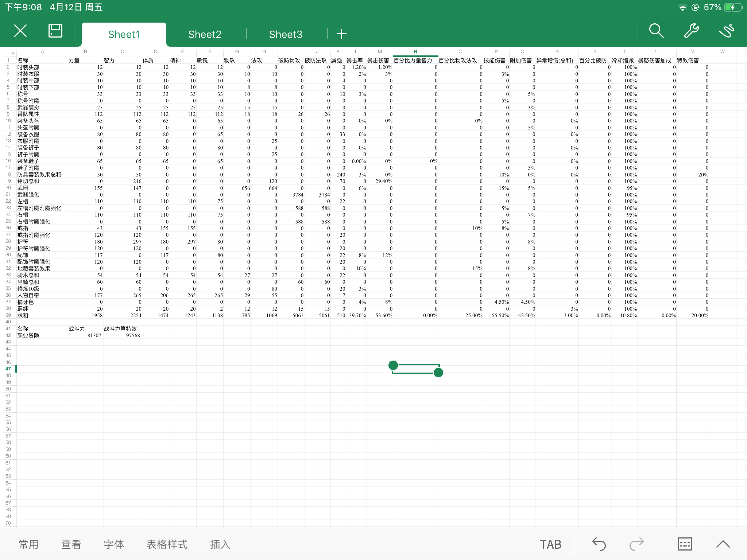Select the 冷却缩减 header cell
This screenshot has width=747, height=560.
pyautogui.click(x=624, y=60)
